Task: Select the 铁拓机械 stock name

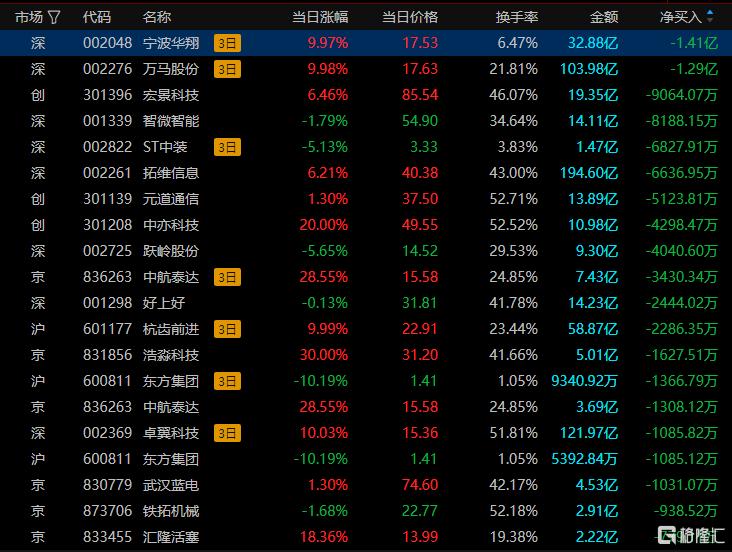Action: pyautogui.click(x=171, y=511)
